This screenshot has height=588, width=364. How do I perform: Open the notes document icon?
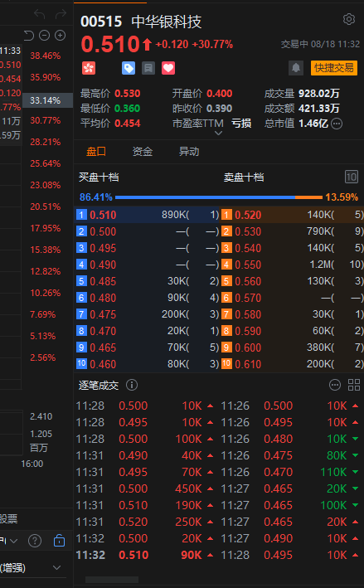[148, 68]
